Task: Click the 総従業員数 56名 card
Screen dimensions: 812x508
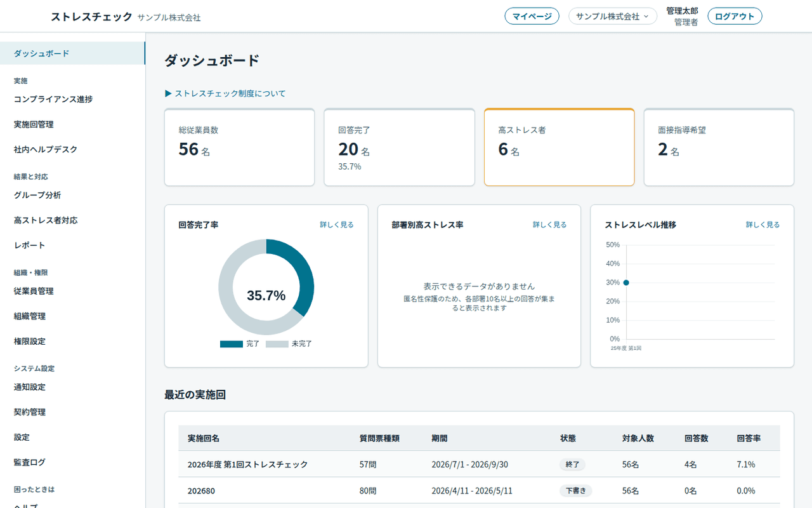Action: [x=239, y=147]
